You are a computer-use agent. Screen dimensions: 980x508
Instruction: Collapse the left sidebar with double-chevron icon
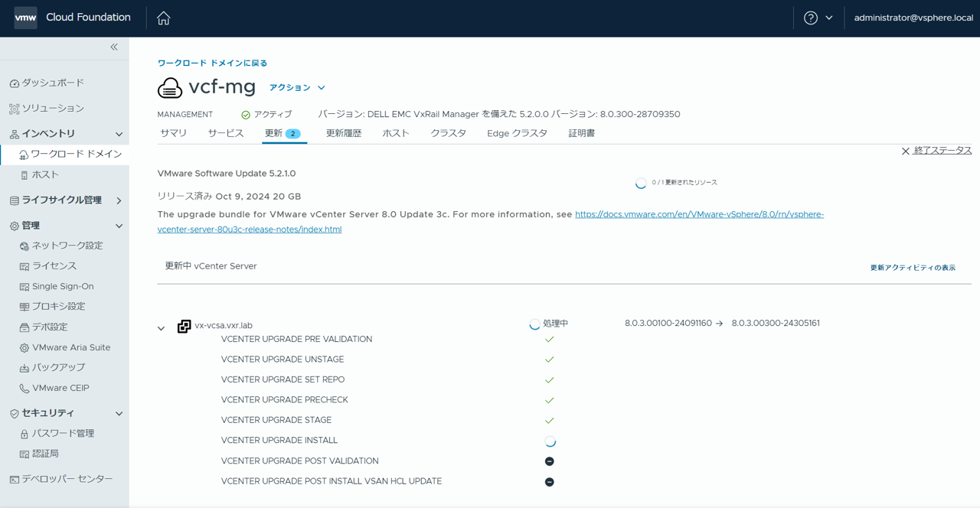click(x=114, y=47)
